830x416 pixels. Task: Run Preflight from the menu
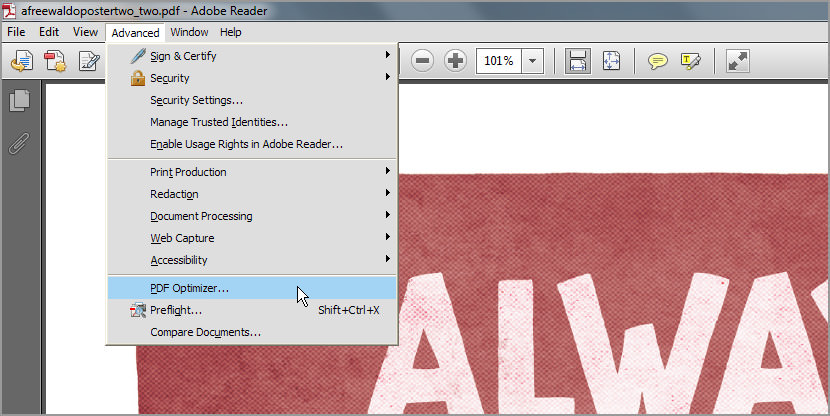[x=252, y=310]
